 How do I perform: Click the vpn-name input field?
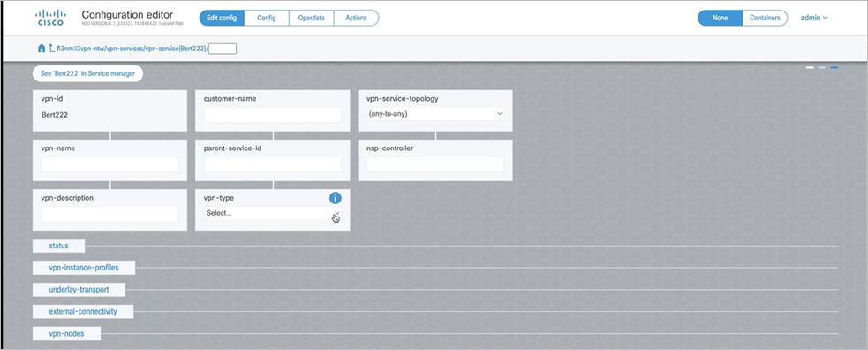[109, 164]
